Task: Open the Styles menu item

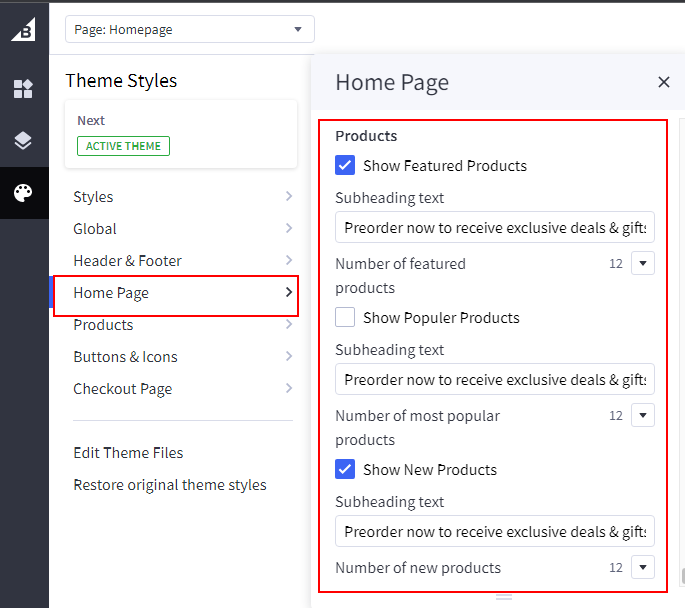Action: coord(93,197)
